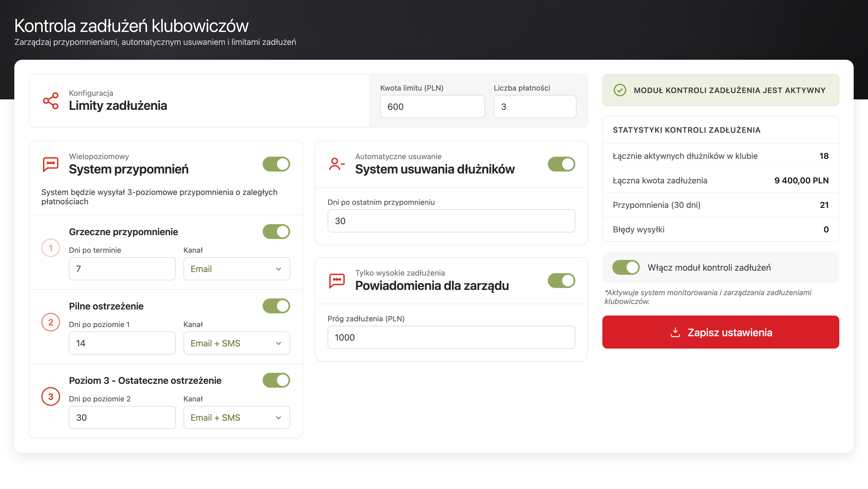
Task: Click the chat bubble icon for System przypomnień
Action: point(51,164)
